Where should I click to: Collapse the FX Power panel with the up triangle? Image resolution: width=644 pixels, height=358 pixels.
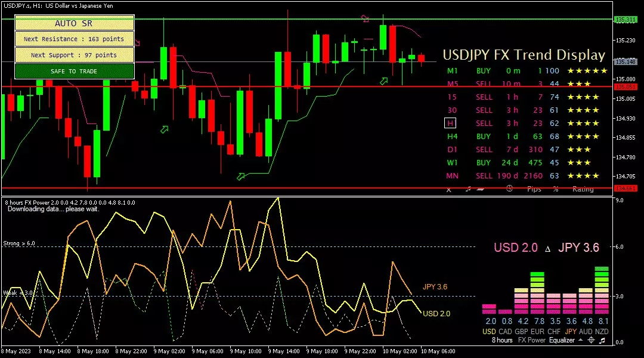coord(580,340)
